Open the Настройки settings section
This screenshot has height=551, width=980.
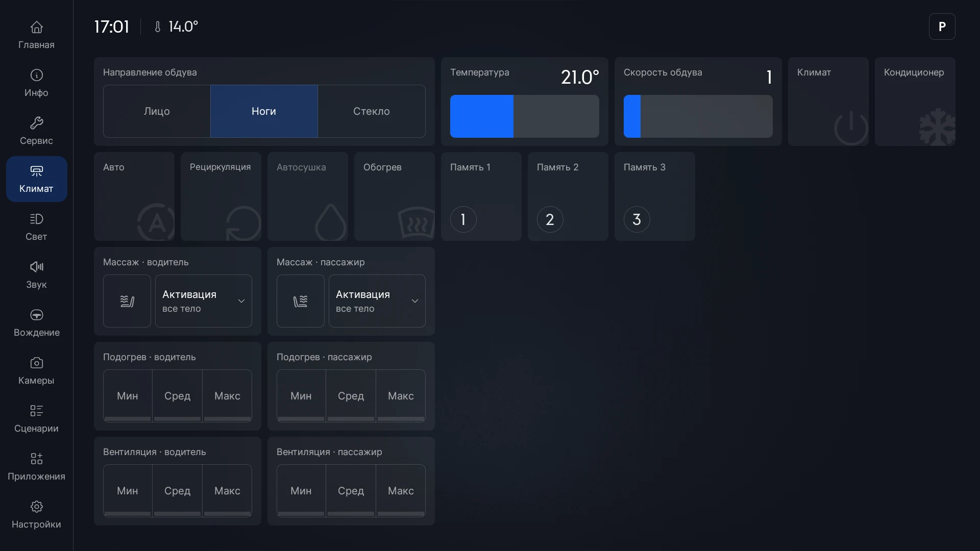tap(36, 515)
